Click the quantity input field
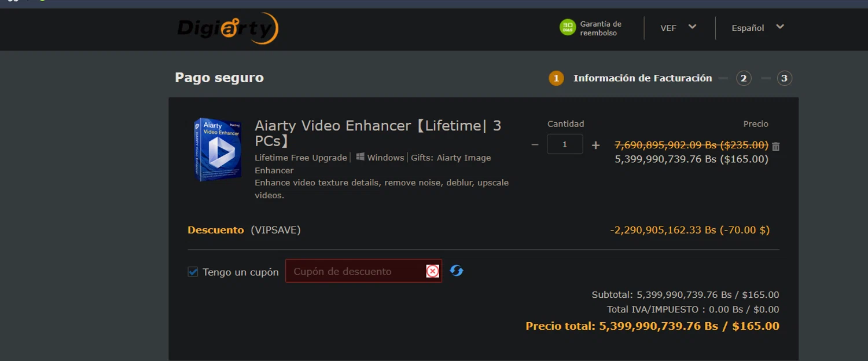This screenshot has height=361, width=868. click(x=565, y=144)
